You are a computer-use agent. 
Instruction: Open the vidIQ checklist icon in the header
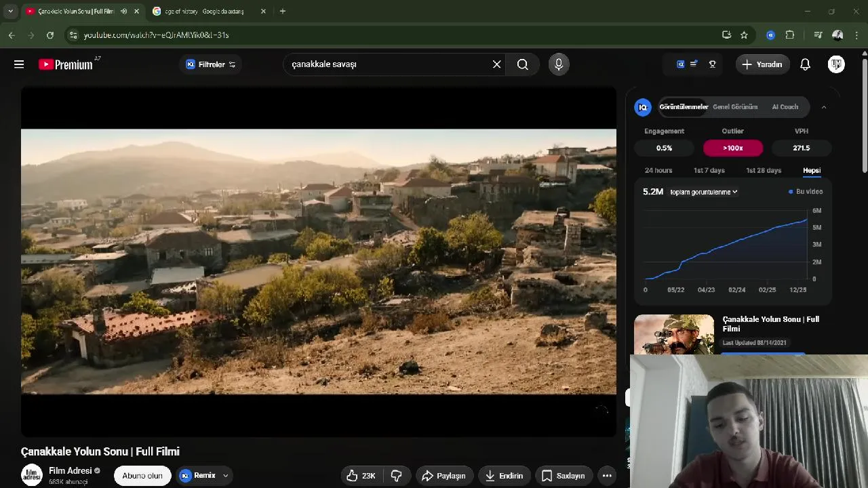coord(694,64)
